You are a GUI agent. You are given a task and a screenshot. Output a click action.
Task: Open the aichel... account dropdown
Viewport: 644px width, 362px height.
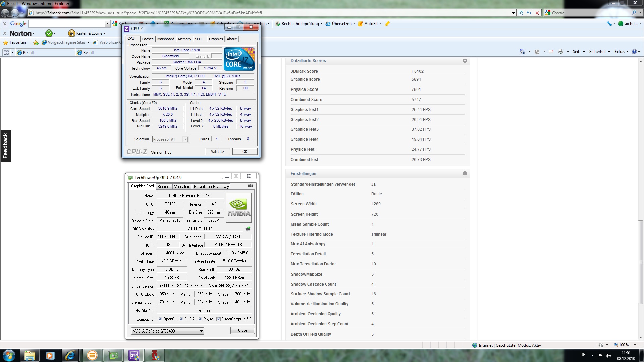tap(630, 24)
